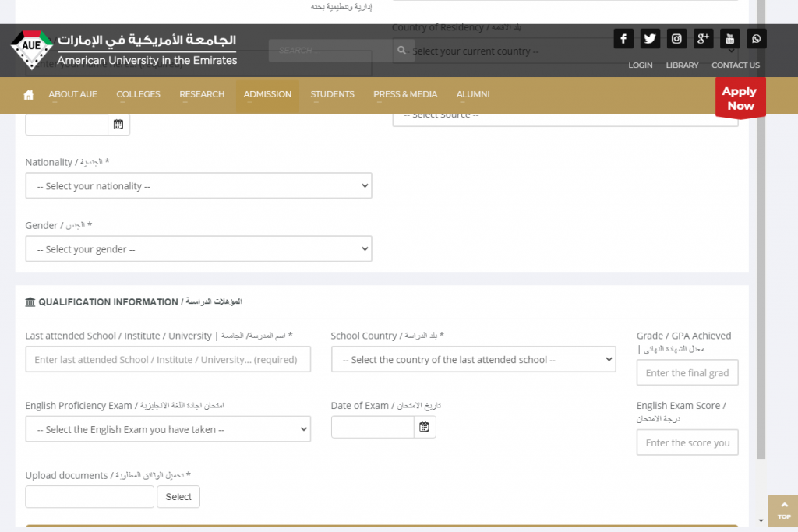Open the School Country dropdown
The width and height of the screenshot is (798, 532).
pos(473,359)
